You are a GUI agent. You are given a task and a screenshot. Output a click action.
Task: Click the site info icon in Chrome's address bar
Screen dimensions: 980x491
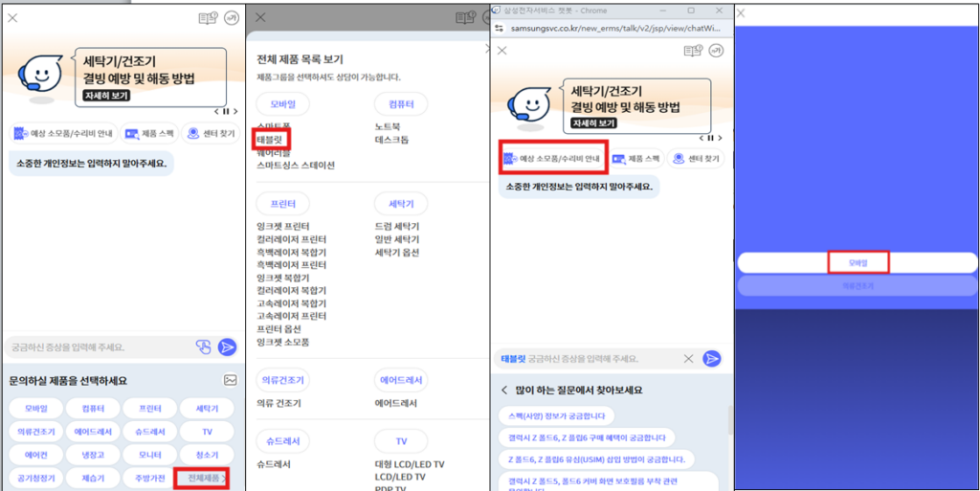click(500, 28)
